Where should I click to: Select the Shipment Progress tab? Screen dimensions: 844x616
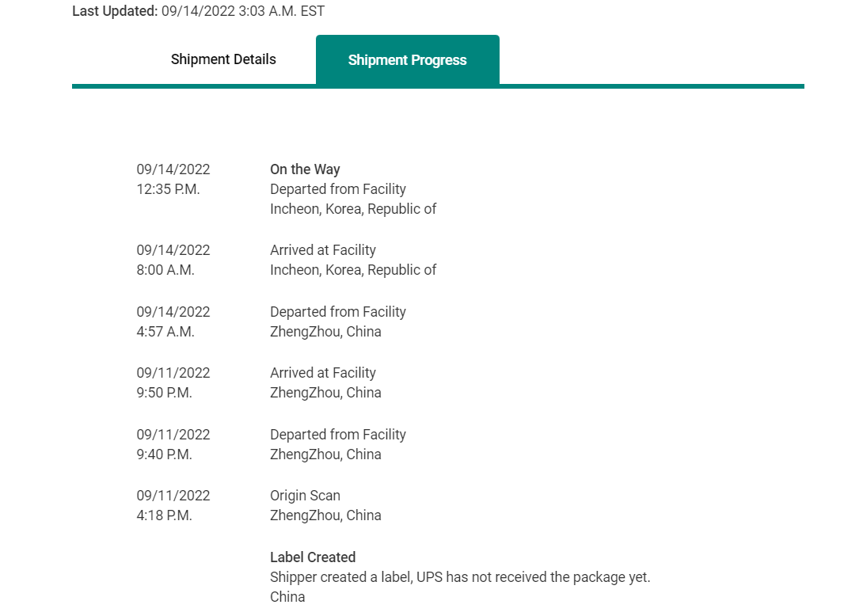coord(407,60)
